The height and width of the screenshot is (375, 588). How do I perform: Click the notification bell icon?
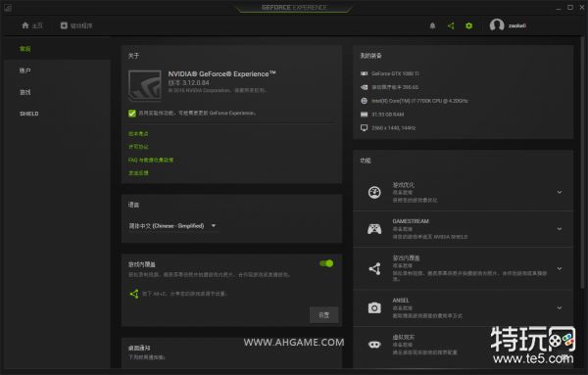point(432,25)
